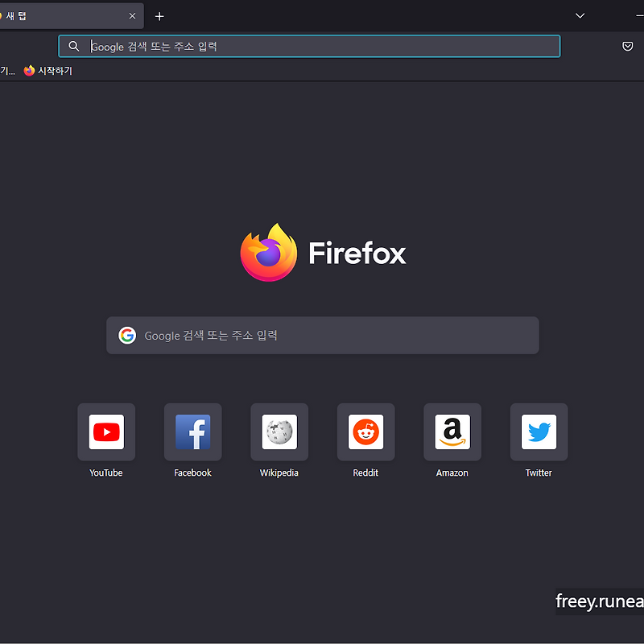Click the YouTube label text
Viewport: 644px width, 644px height.
[x=106, y=473]
